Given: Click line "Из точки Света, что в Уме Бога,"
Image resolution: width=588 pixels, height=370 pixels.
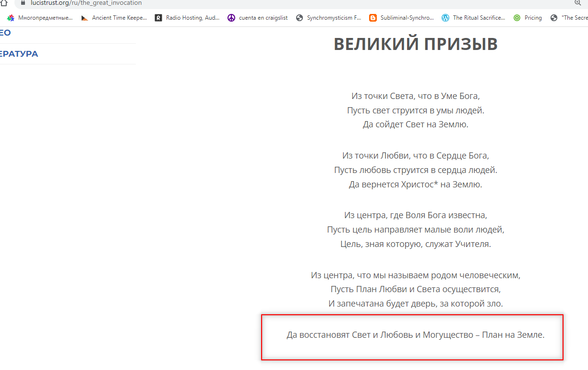Looking at the screenshot, I should [416, 96].
